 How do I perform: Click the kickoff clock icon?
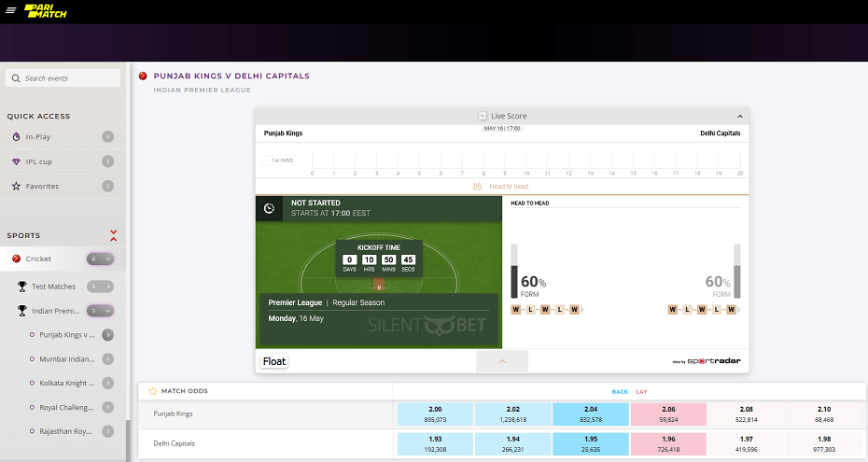coord(269,208)
